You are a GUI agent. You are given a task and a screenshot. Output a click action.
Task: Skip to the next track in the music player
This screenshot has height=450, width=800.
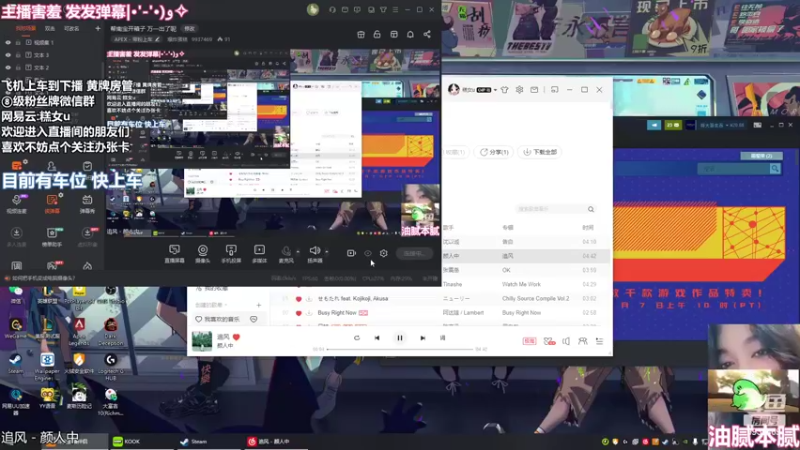pyautogui.click(x=422, y=338)
